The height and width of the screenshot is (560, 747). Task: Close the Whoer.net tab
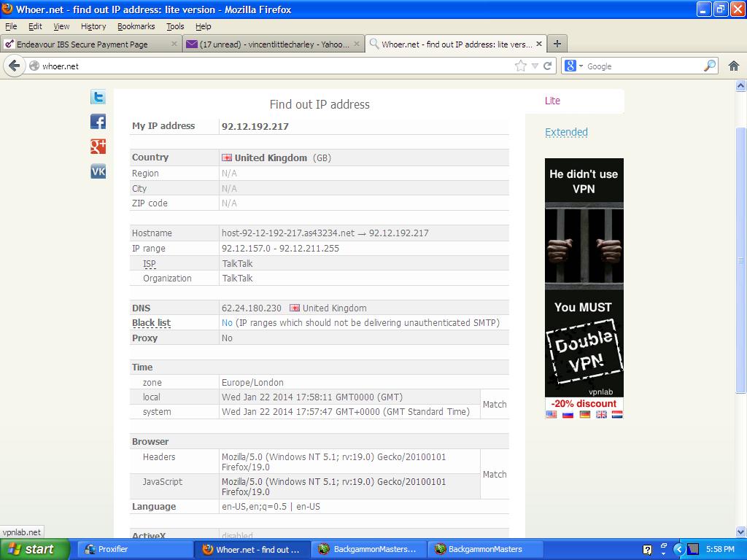(x=539, y=44)
